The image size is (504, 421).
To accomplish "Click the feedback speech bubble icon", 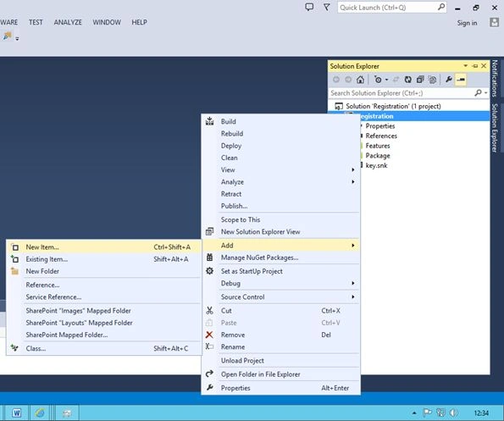I will [309, 7].
